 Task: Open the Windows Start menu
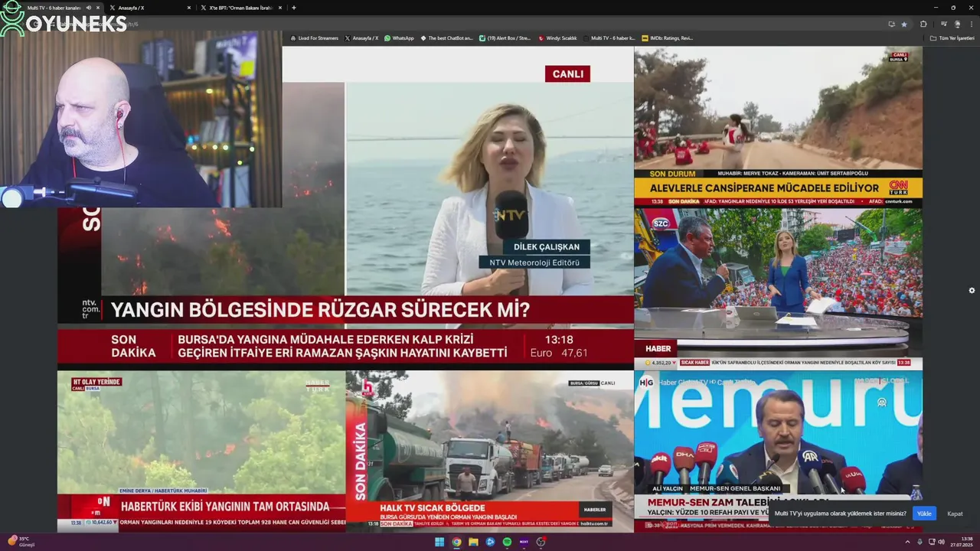(439, 542)
